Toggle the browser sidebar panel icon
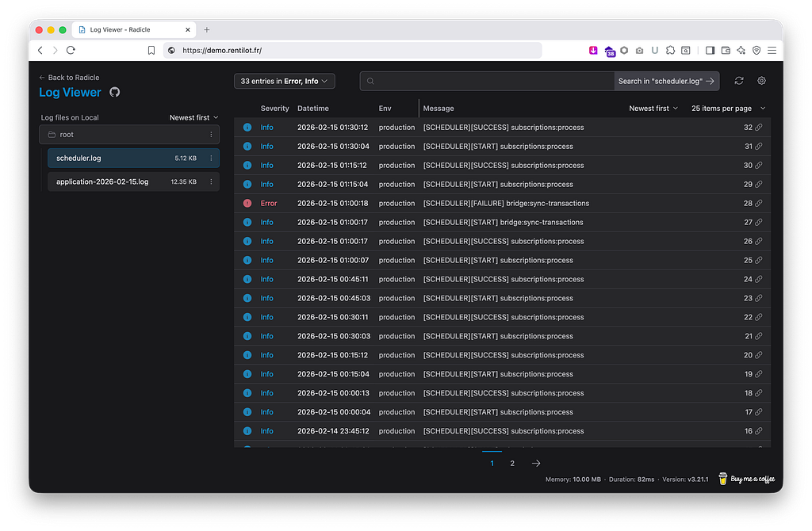 point(710,50)
